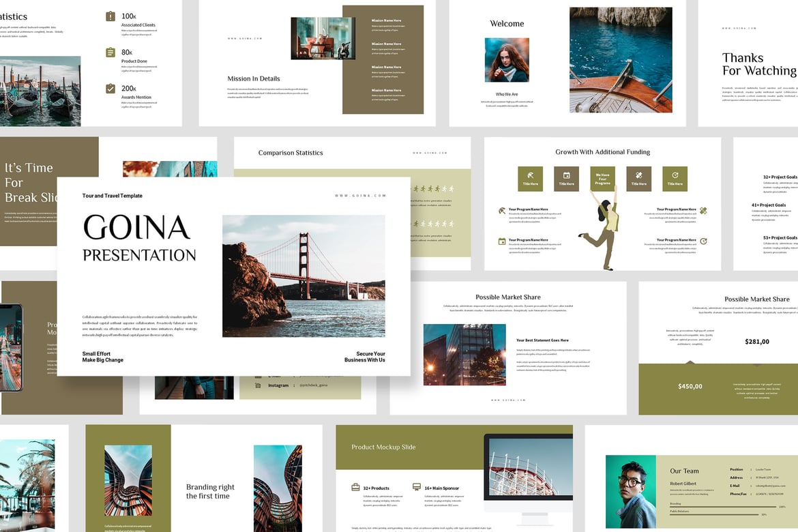798x532 pixels.
Task: Select the calendar icon in the brown Title Here box
Action: click(x=566, y=175)
